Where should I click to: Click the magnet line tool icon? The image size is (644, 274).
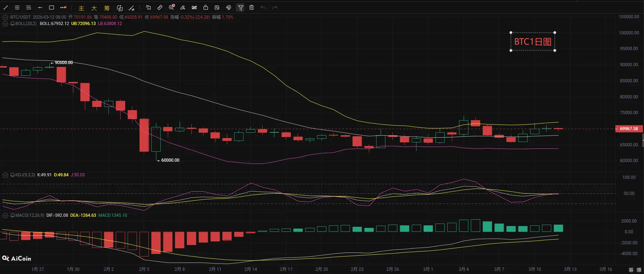[x=132, y=8]
